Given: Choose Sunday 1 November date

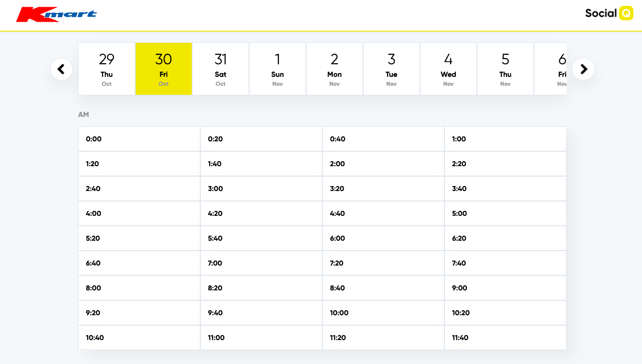Looking at the screenshot, I should click(278, 69).
